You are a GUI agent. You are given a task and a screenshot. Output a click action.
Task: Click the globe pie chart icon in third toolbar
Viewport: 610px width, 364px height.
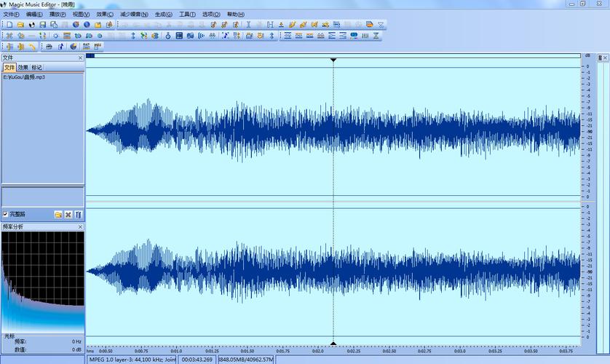[x=74, y=47]
